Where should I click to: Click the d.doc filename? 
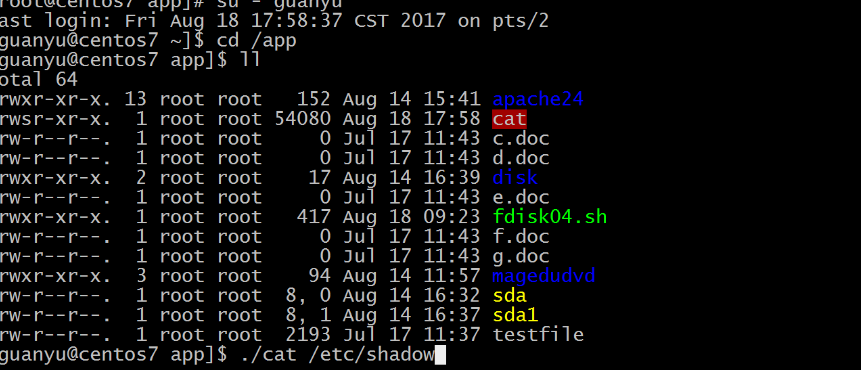tap(521, 158)
